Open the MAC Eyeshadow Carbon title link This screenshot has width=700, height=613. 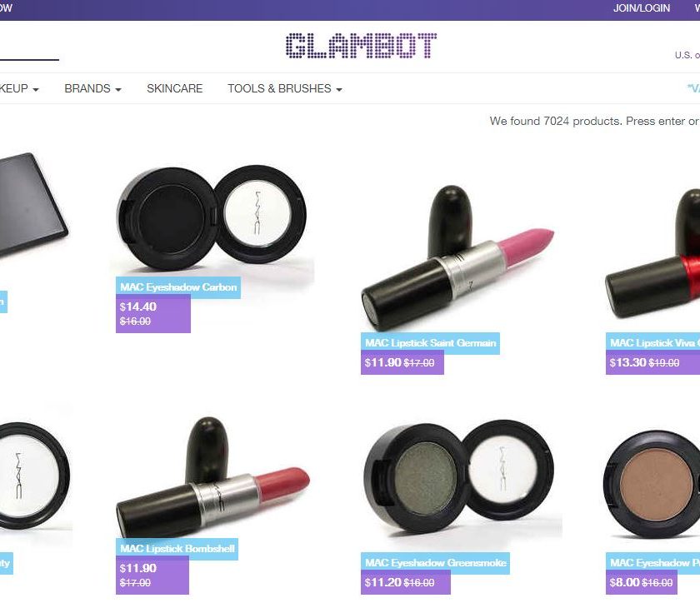178,287
